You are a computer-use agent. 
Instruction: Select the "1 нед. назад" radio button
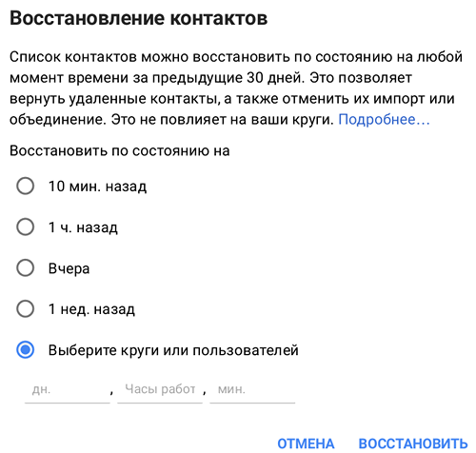point(26,308)
